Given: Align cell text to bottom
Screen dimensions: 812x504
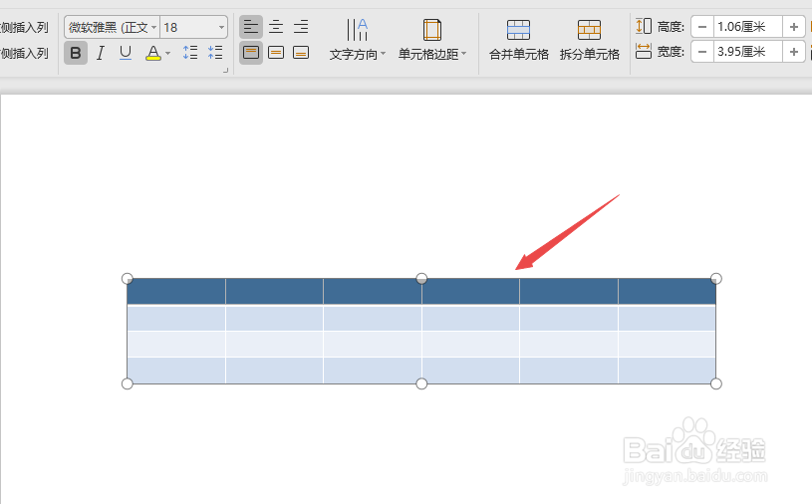Looking at the screenshot, I should click(301, 52).
